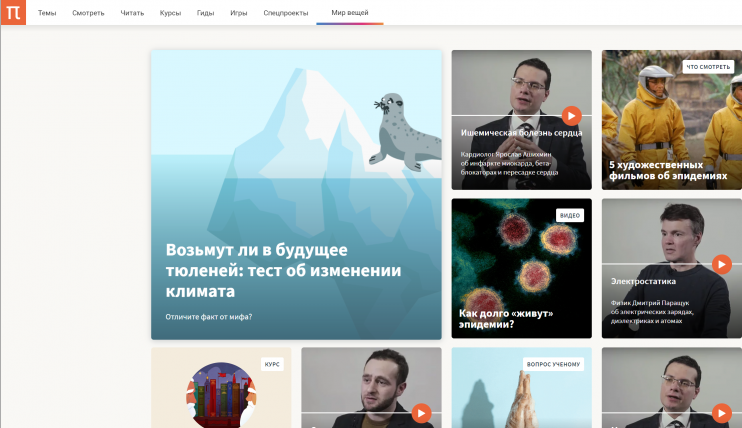Open Как долго «живут» эпидемии article
The height and width of the screenshot is (428, 742).
click(521, 268)
